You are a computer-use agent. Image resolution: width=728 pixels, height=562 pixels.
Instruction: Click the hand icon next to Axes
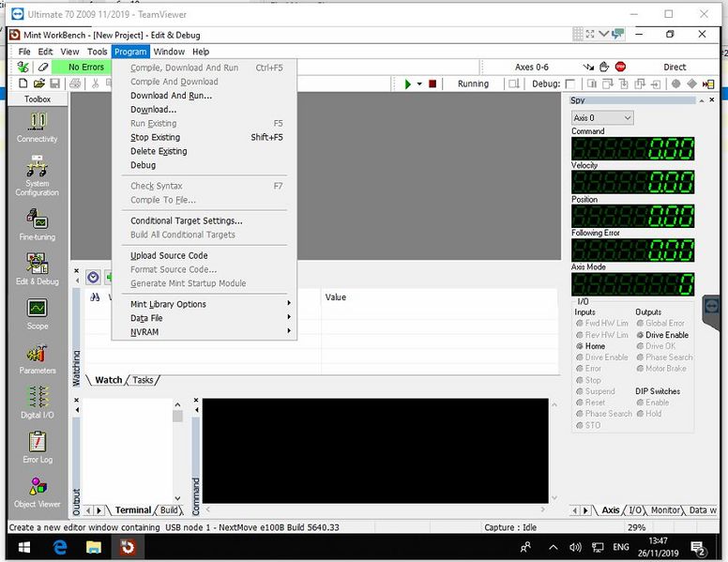point(604,67)
